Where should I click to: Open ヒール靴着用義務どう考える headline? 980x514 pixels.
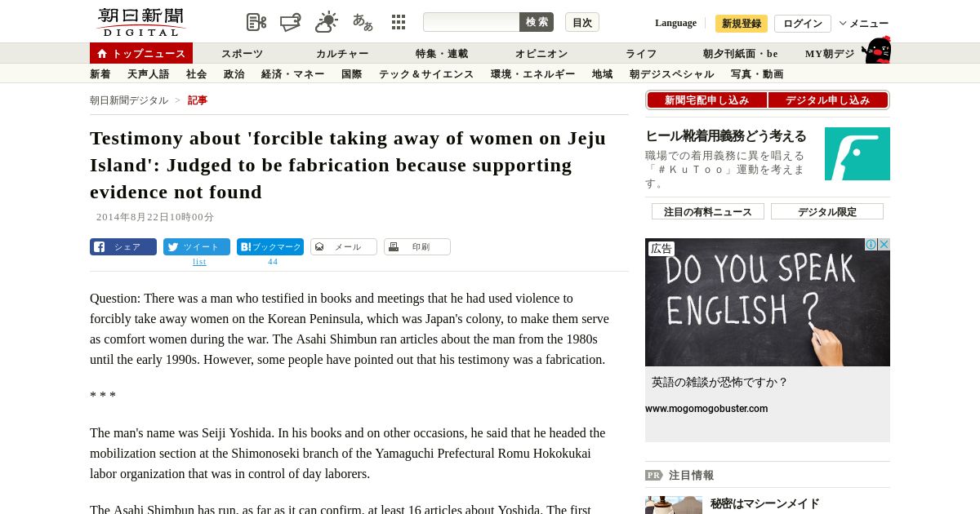coord(726,136)
